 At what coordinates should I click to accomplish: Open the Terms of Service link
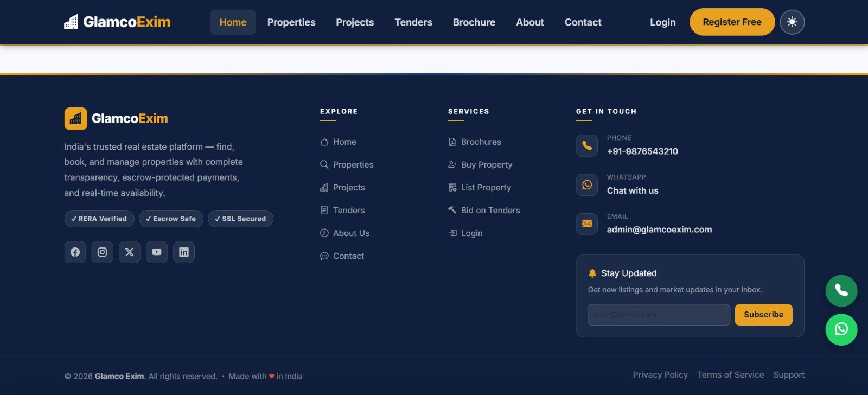pos(730,375)
